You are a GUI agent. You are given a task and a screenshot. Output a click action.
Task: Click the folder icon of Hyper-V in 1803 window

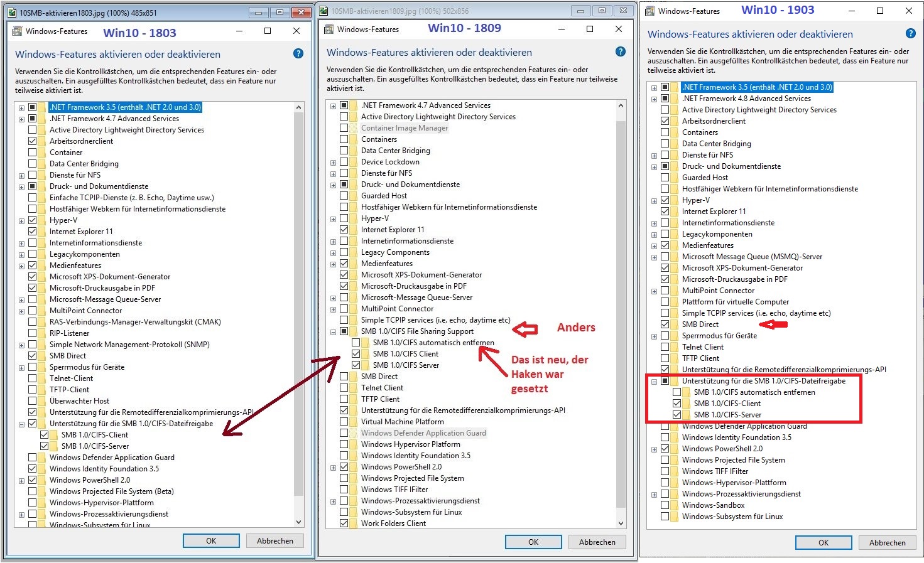pyautogui.click(x=42, y=220)
